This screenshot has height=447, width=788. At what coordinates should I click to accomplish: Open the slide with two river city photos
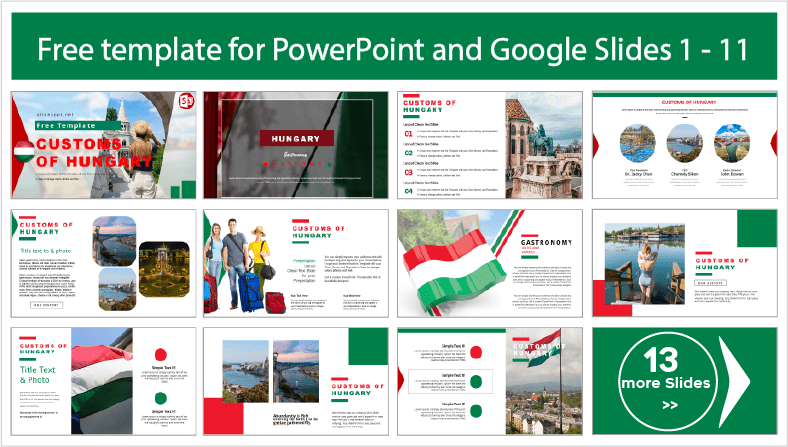point(296,380)
